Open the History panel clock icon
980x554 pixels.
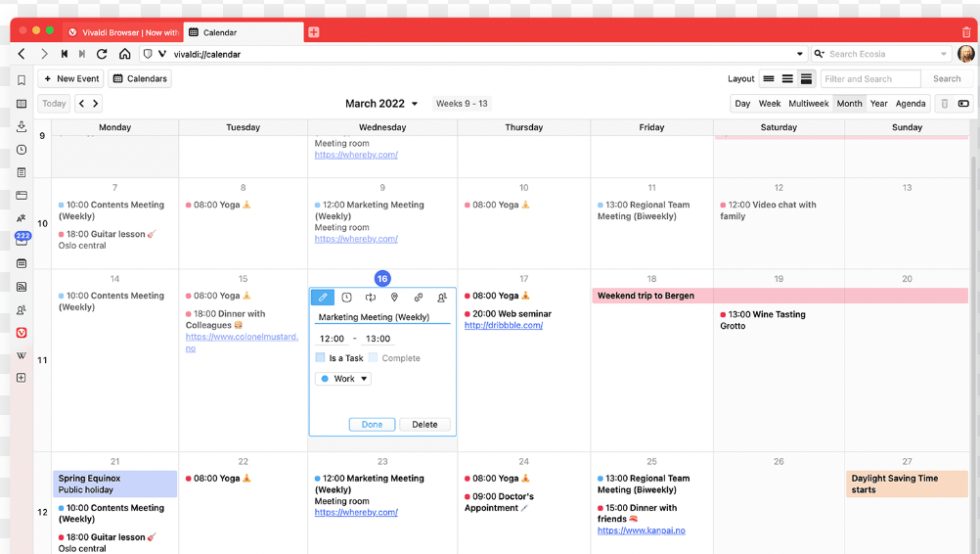point(22,150)
